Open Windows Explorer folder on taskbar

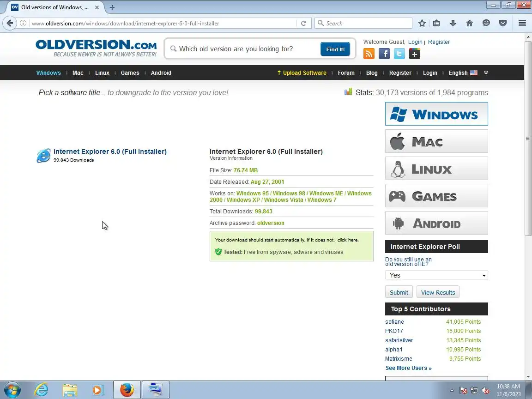(x=70, y=390)
